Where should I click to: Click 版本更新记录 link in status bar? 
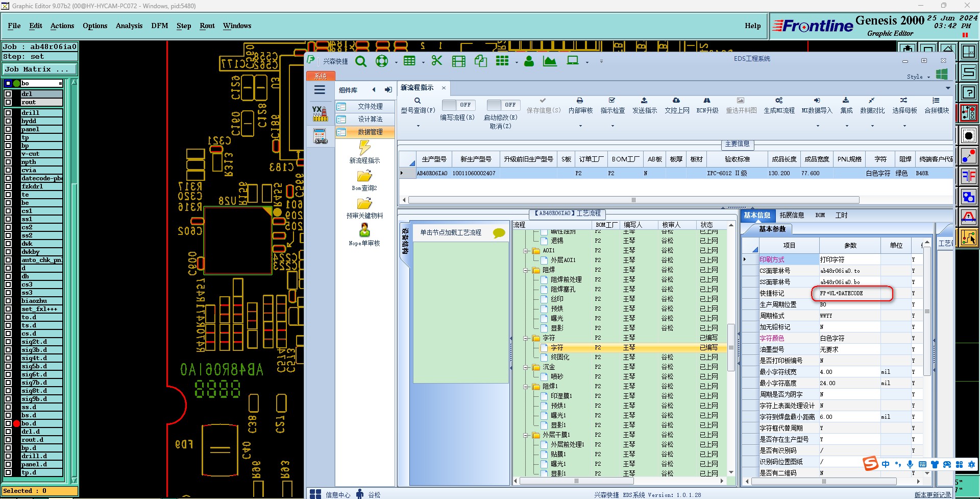coord(933,495)
